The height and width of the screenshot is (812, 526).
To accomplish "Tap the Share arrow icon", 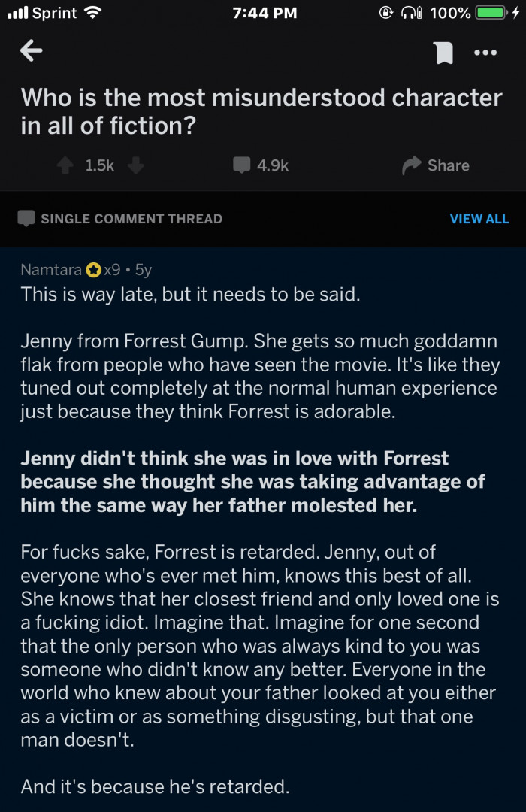I will pyautogui.click(x=412, y=165).
